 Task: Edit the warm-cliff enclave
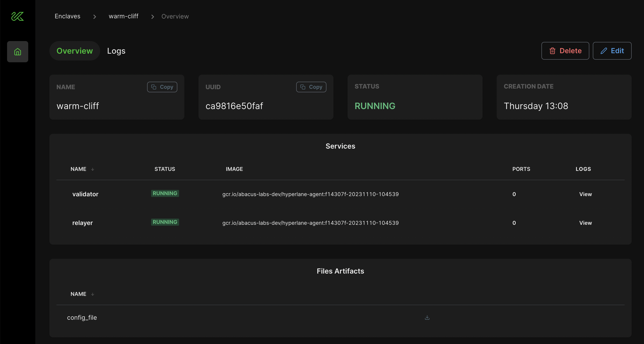click(x=612, y=51)
